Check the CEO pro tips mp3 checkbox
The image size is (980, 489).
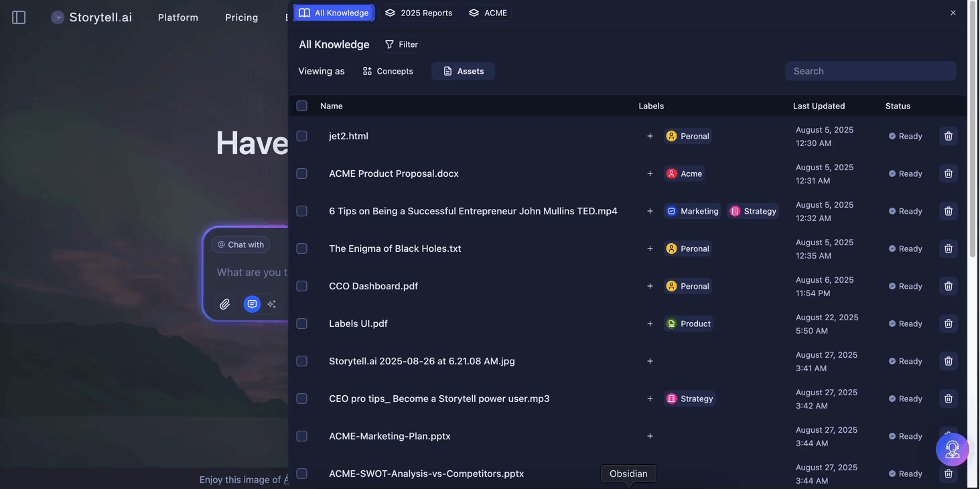pos(302,399)
